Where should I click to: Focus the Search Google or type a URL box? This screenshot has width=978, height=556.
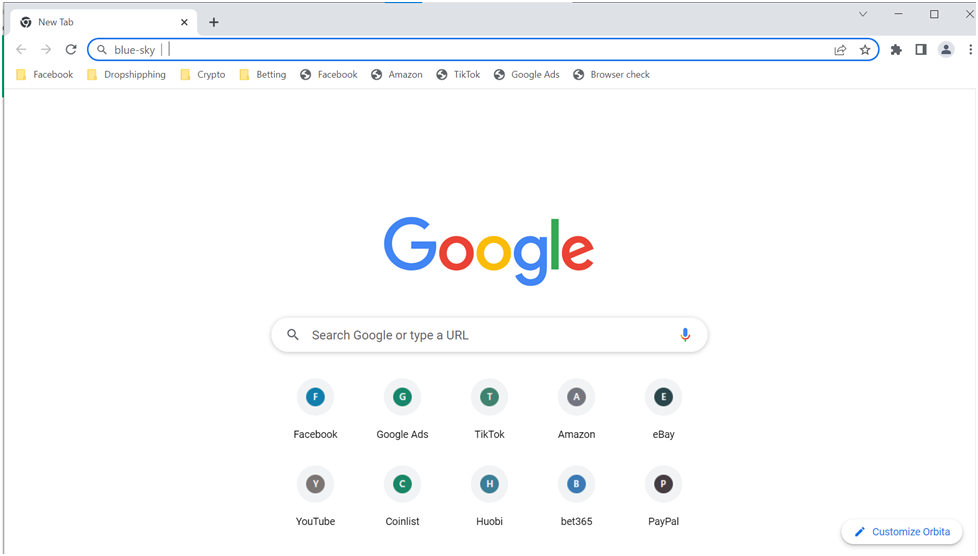click(489, 335)
